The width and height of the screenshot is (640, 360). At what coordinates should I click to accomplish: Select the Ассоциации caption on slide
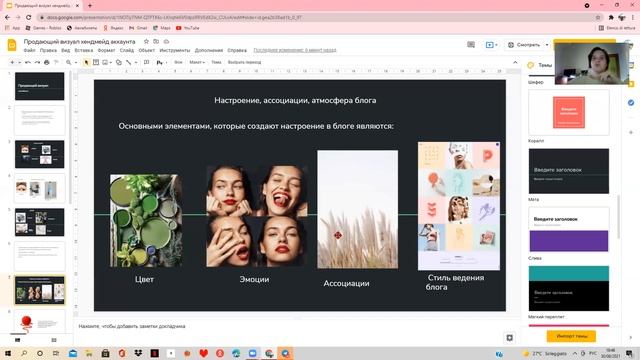click(346, 283)
